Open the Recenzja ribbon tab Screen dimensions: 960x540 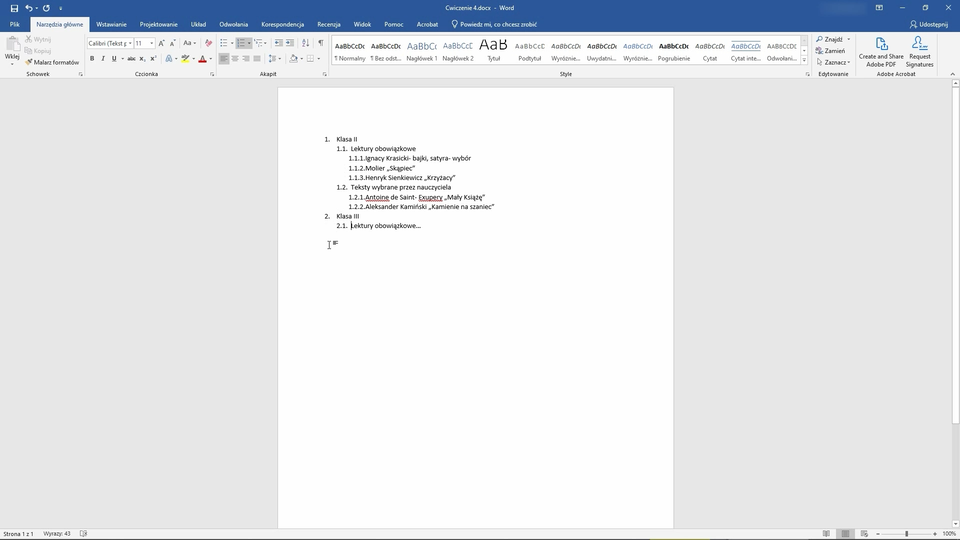(328, 24)
